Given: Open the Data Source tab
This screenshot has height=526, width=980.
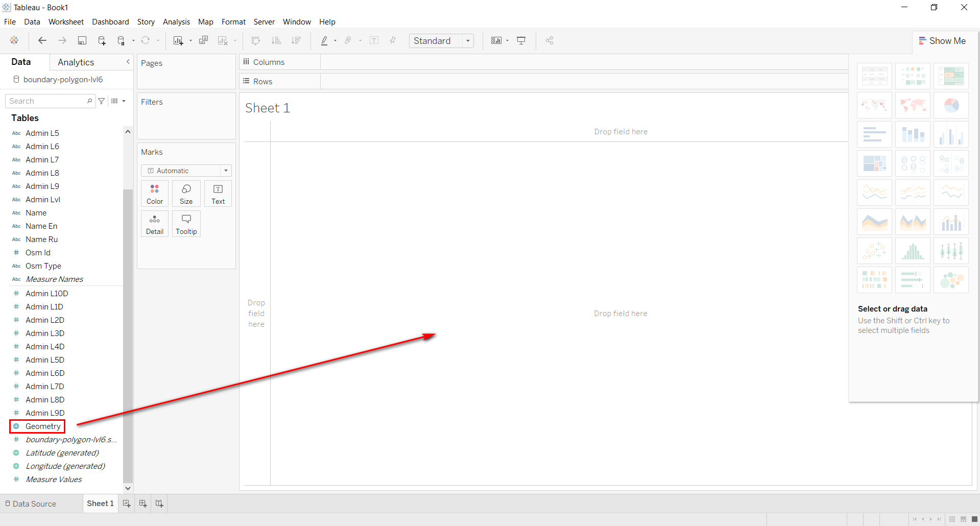Looking at the screenshot, I should [31, 504].
